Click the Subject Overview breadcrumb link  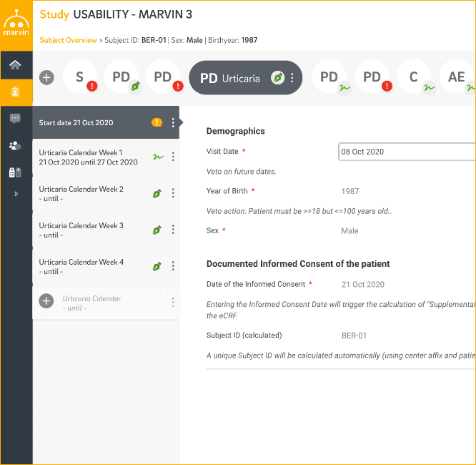pos(68,41)
